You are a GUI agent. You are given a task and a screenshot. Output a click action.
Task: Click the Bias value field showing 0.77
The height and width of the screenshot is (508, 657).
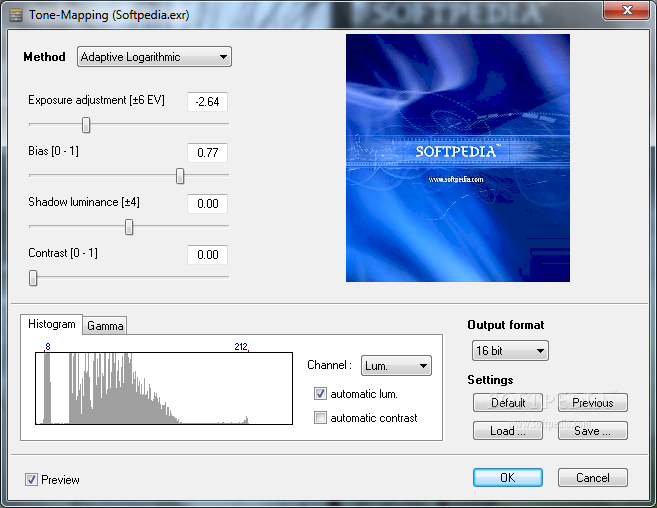click(x=207, y=153)
